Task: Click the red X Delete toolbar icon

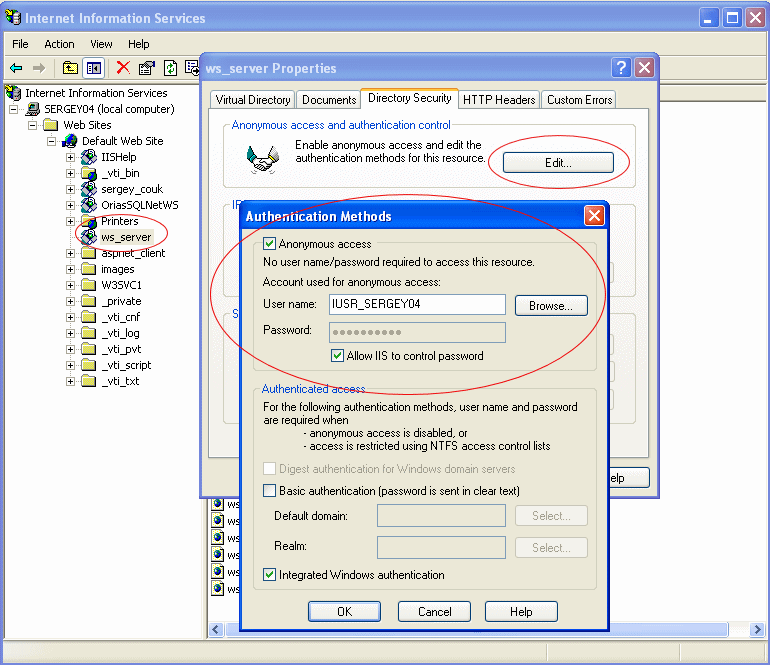Action: (x=123, y=68)
